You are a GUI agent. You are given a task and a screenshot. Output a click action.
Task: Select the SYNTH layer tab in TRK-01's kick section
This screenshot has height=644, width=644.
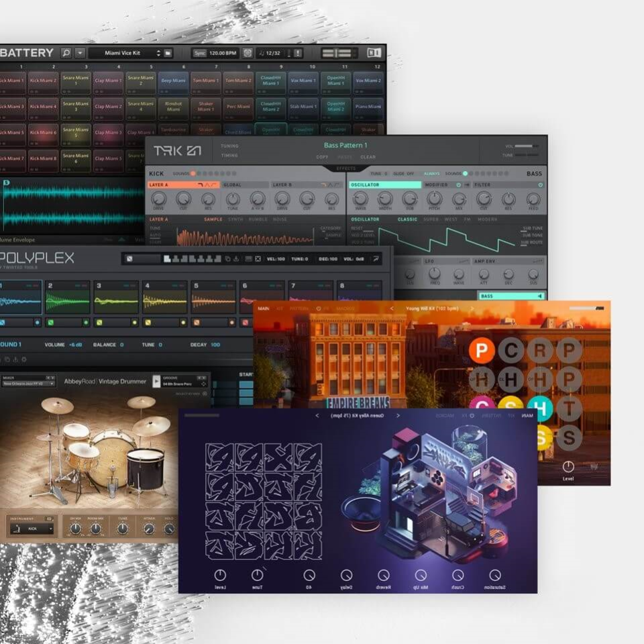click(x=234, y=219)
